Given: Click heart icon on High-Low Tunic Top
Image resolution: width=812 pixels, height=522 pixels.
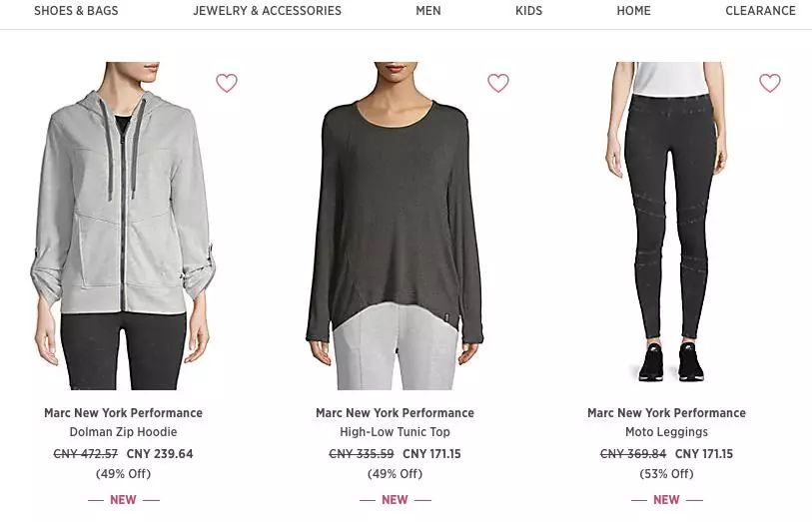Looking at the screenshot, I should tap(498, 83).
